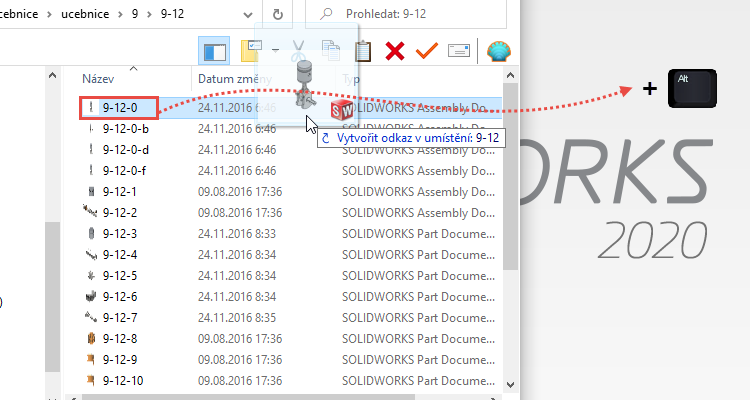
Task: Click up arrow of left pane scrollbar
Action: coord(53,76)
